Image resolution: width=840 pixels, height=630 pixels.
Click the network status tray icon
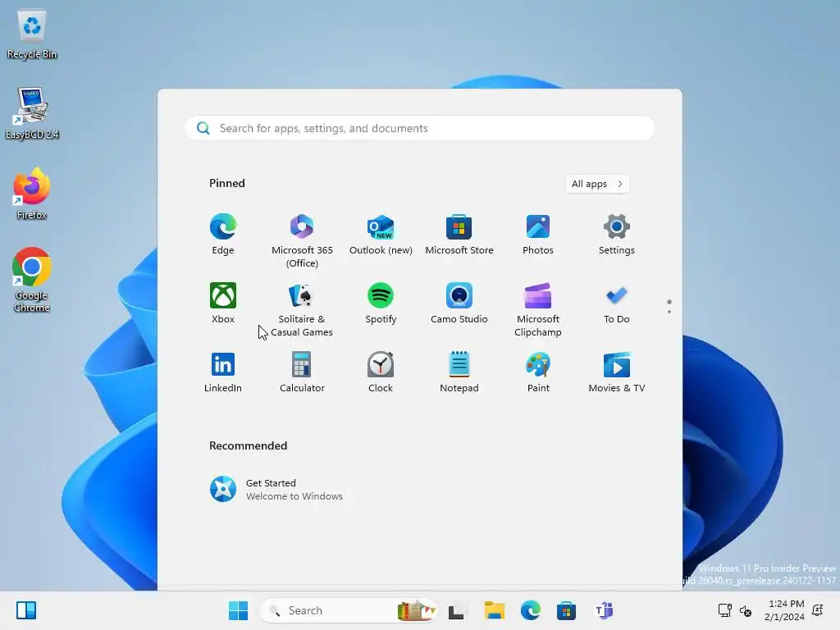pos(725,610)
